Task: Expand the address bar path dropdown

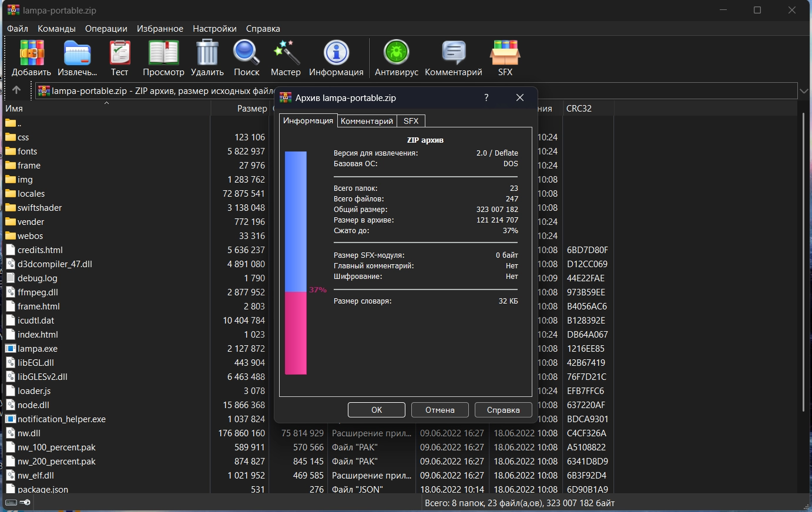Action: pyautogui.click(x=804, y=91)
